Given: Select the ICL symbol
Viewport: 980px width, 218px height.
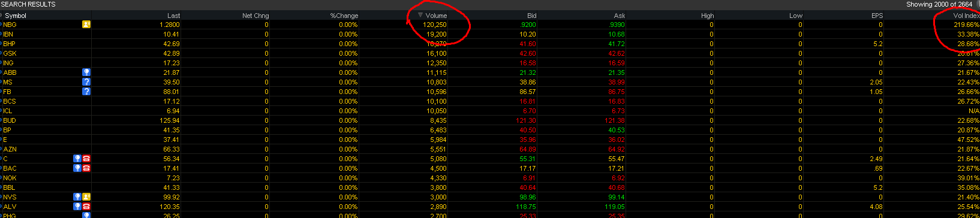Looking at the screenshot, I should pyautogui.click(x=8, y=111).
